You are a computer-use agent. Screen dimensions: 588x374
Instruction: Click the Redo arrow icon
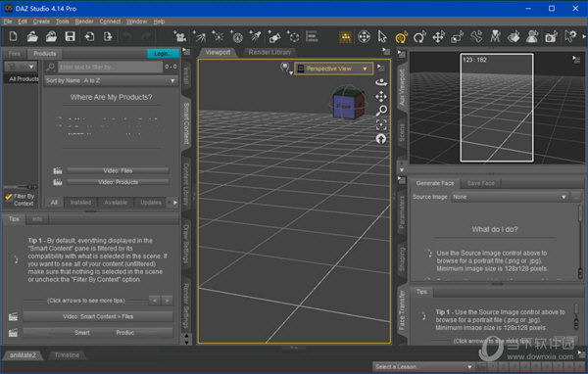tap(146, 37)
